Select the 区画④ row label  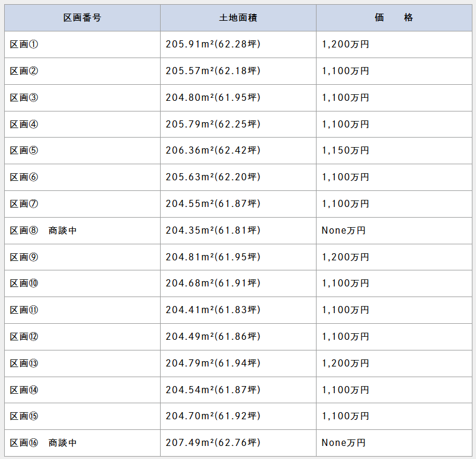point(24,125)
